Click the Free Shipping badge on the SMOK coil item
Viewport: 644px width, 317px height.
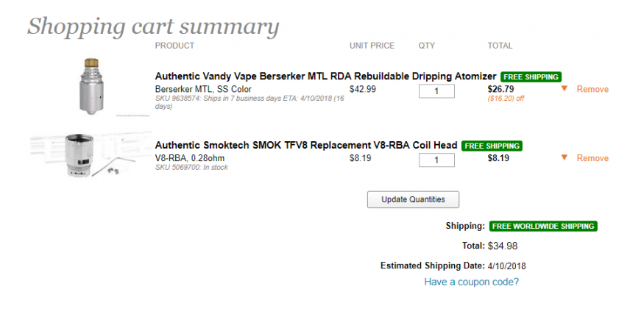pyautogui.click(x=492, y=146)
